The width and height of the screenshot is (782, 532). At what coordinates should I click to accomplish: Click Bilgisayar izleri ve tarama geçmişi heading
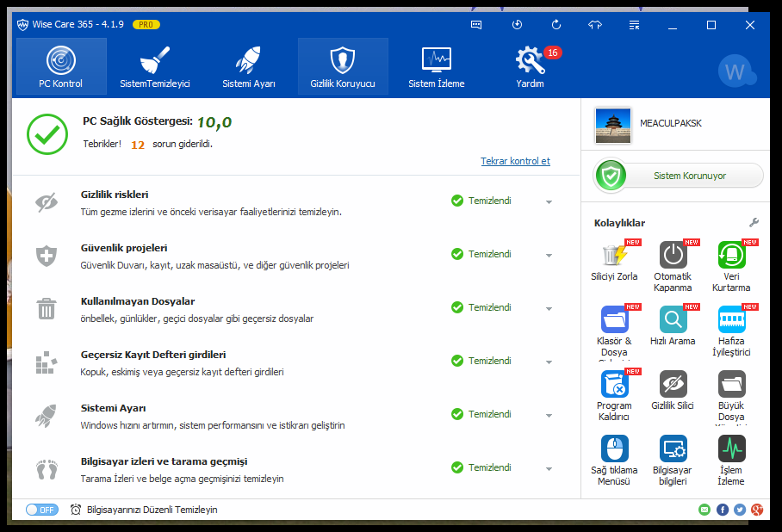pyautogui.click(x=164, y=461)
